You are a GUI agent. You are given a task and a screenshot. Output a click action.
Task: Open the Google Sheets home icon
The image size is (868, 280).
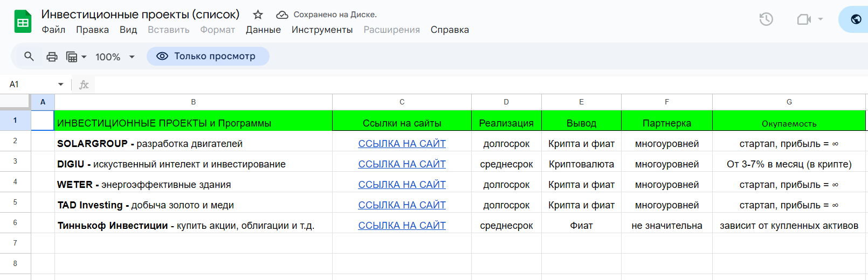[x=23, y=22]
